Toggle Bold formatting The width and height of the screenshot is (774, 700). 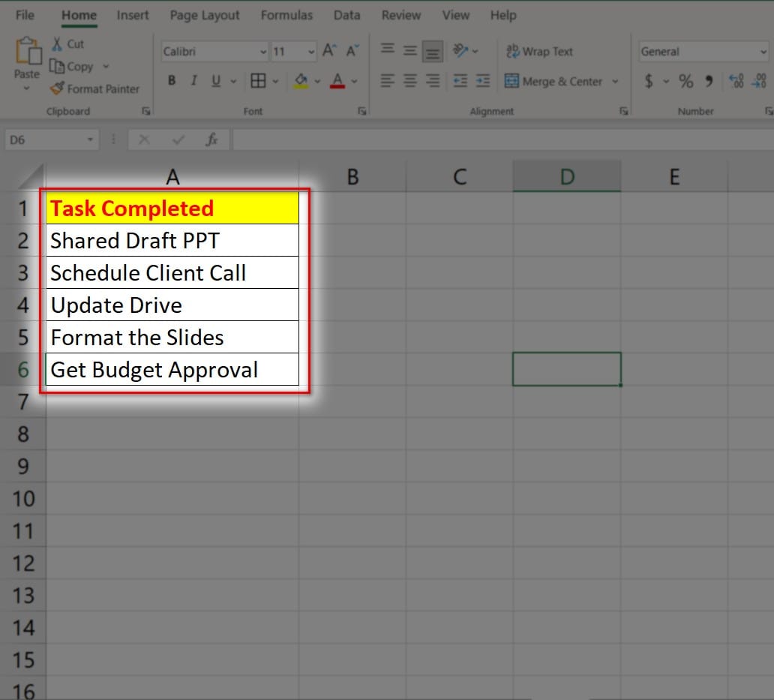pyautogui.click(x=172, y=81)
